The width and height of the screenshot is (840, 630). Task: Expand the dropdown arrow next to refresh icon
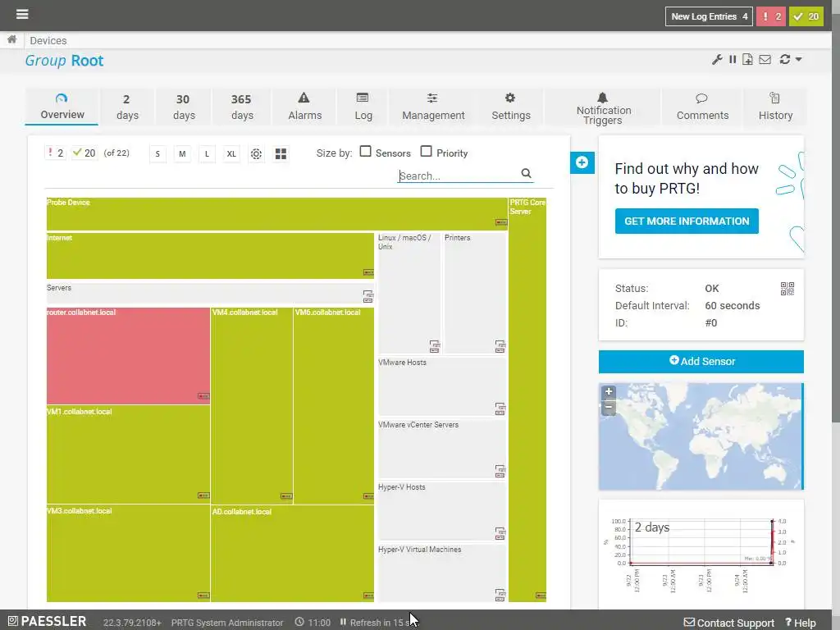pos(798,59)
